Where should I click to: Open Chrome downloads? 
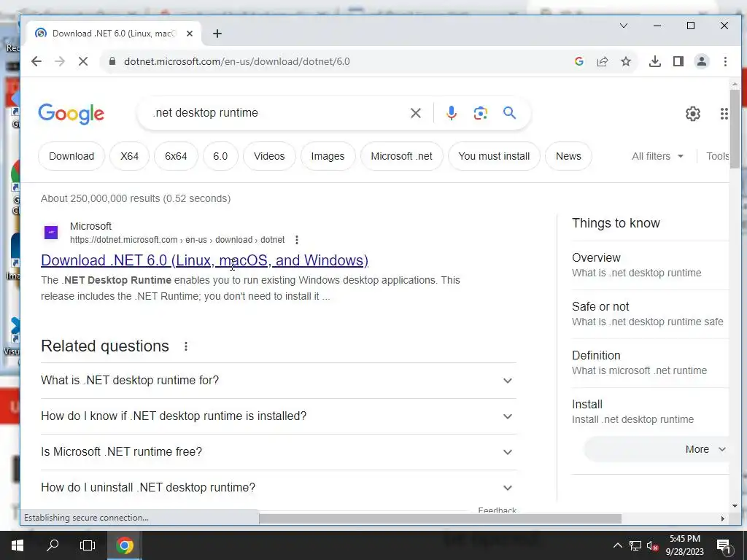[655, 61]
